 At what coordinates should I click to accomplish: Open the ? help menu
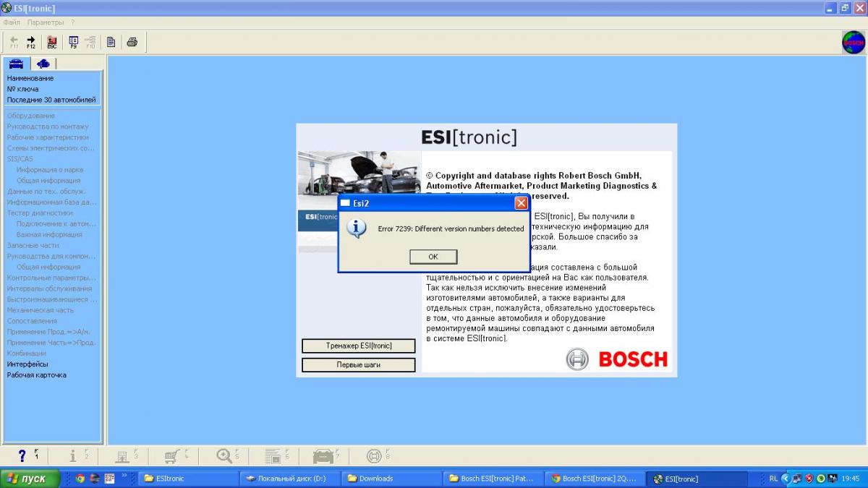point(72,22)
